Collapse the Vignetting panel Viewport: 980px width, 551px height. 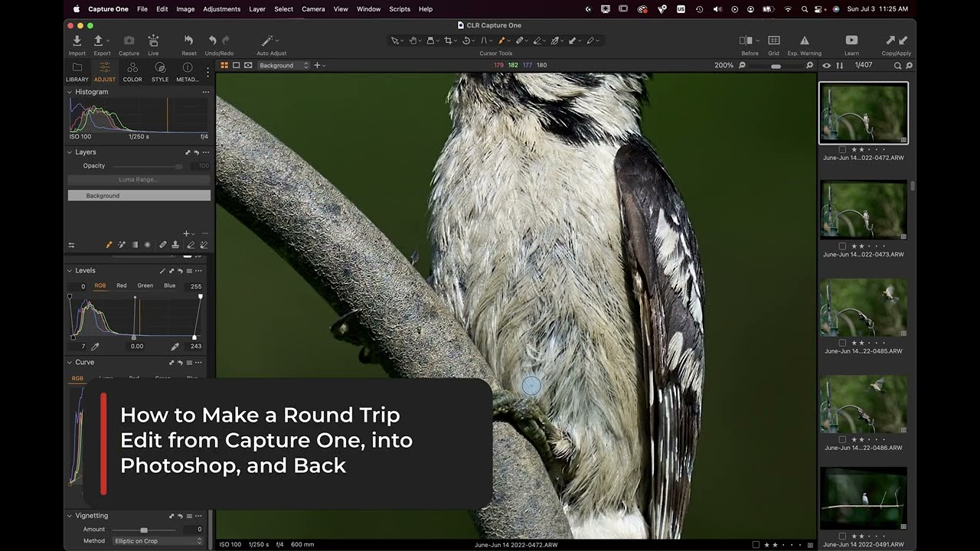click(70, 516)
